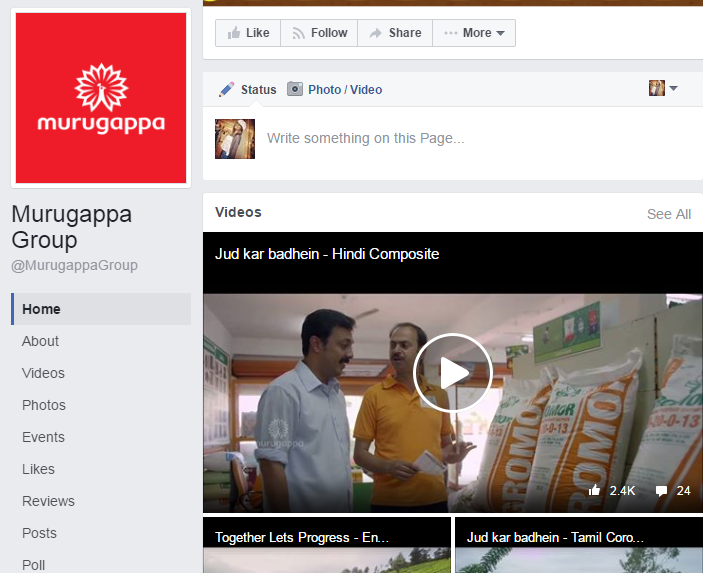Open the Reviews section
703x573 pixels.
tap(48, 501)
